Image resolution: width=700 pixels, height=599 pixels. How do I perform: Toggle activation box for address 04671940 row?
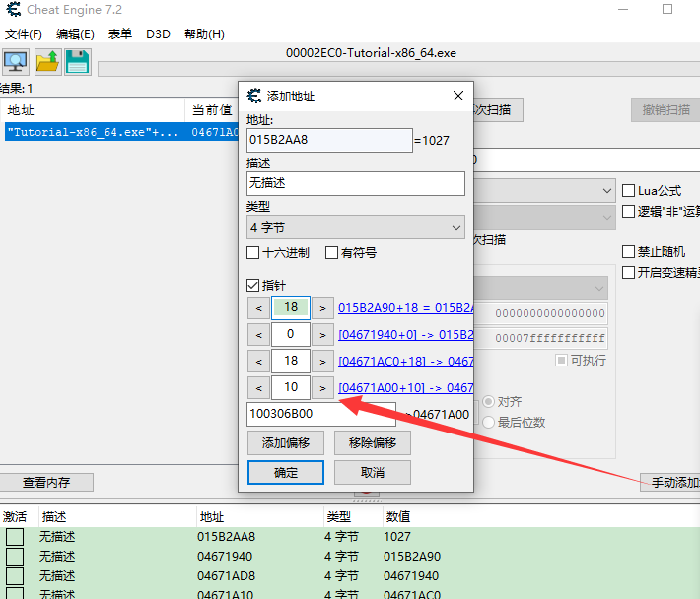tap(15, 557)
